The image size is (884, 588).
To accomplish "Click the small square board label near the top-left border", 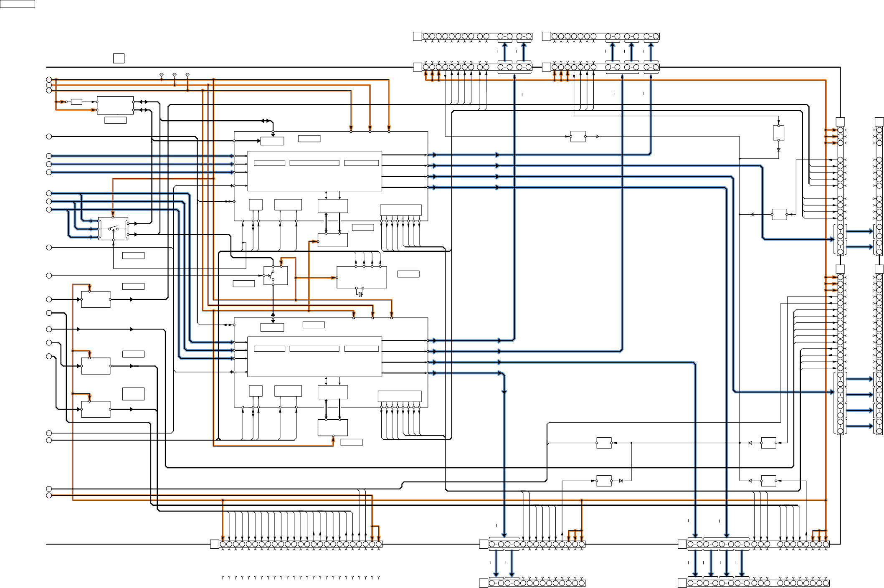I will pyautogui.click(x=119, y=58).
